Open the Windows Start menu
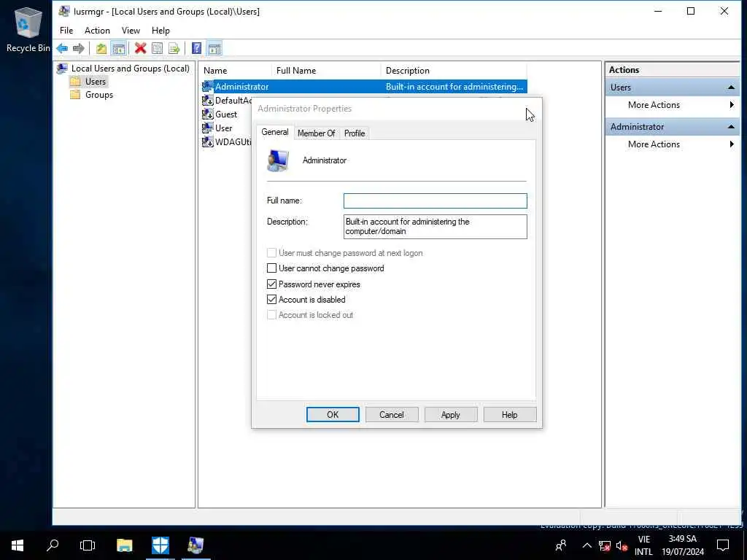The image size is (747, 560). pyautogui.click(x=18, y=545)
